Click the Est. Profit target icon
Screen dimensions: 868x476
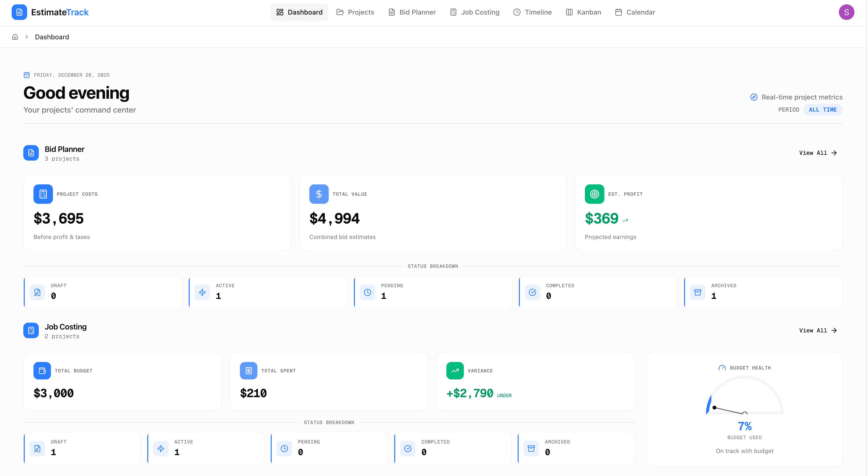(594, 194)
